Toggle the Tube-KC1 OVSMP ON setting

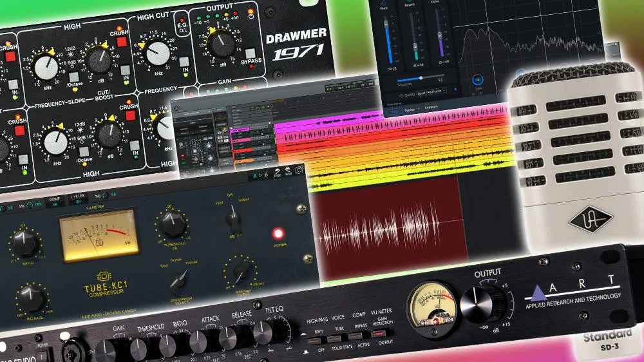(x=54, y=202)
